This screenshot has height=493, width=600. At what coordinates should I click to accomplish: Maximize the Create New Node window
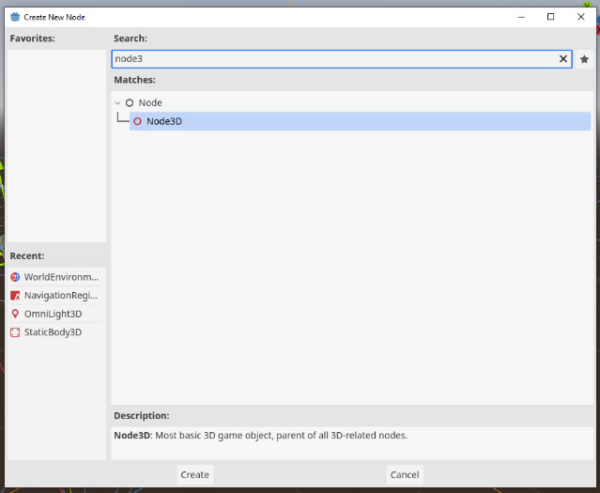[x=550, y=16]
